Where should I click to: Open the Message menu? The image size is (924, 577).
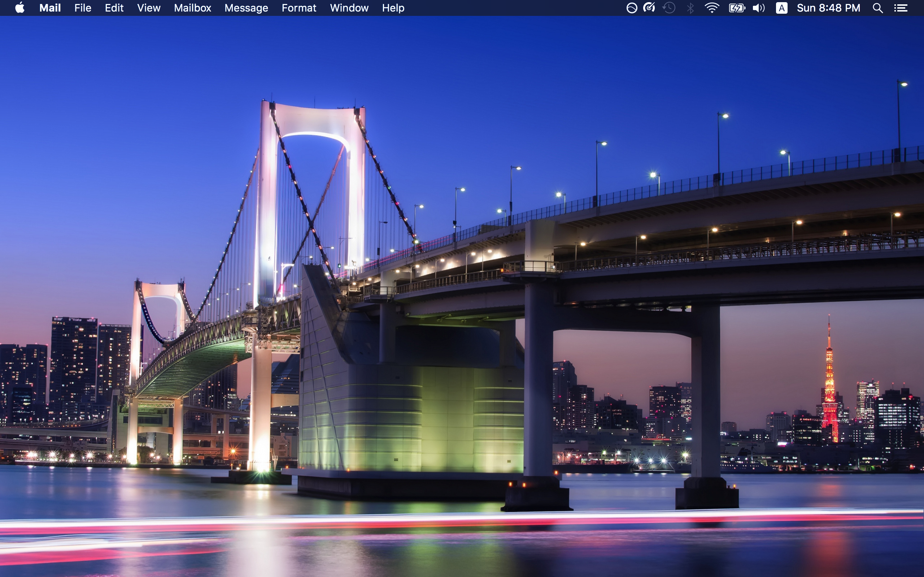246,8
